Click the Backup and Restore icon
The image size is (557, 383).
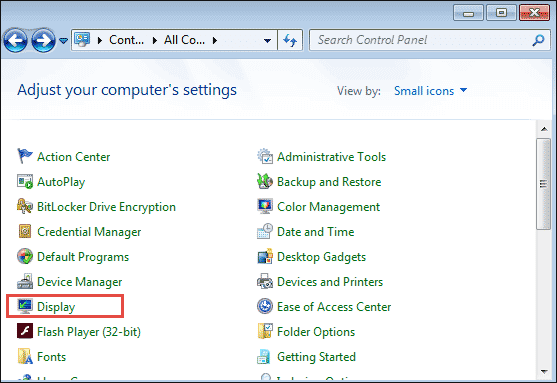coord(265,181)
